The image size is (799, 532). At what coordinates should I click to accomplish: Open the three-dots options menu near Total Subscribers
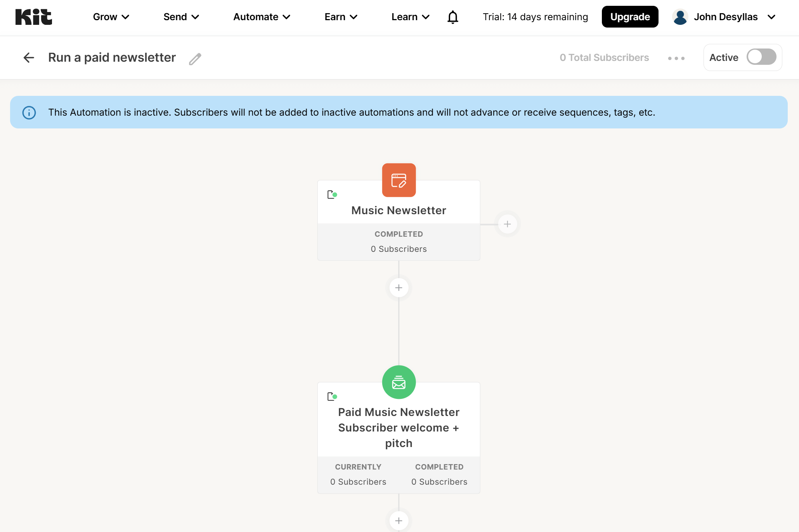676,58
